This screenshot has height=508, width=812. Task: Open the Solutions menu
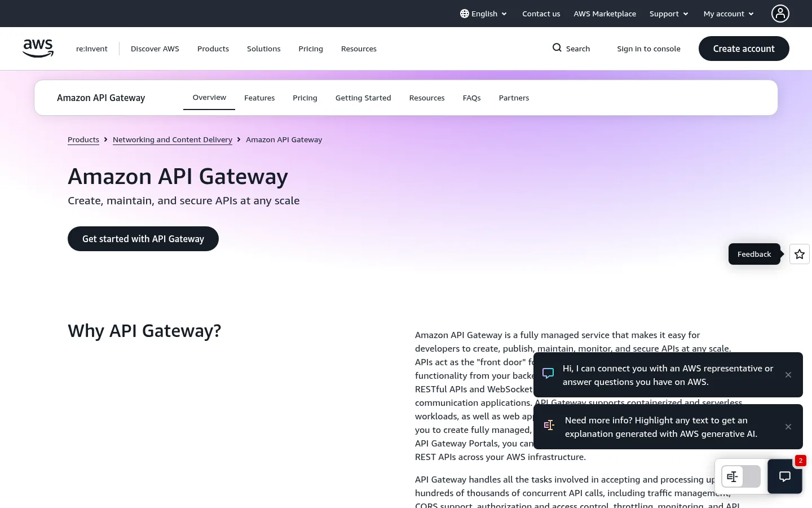(x=264, y=49)
